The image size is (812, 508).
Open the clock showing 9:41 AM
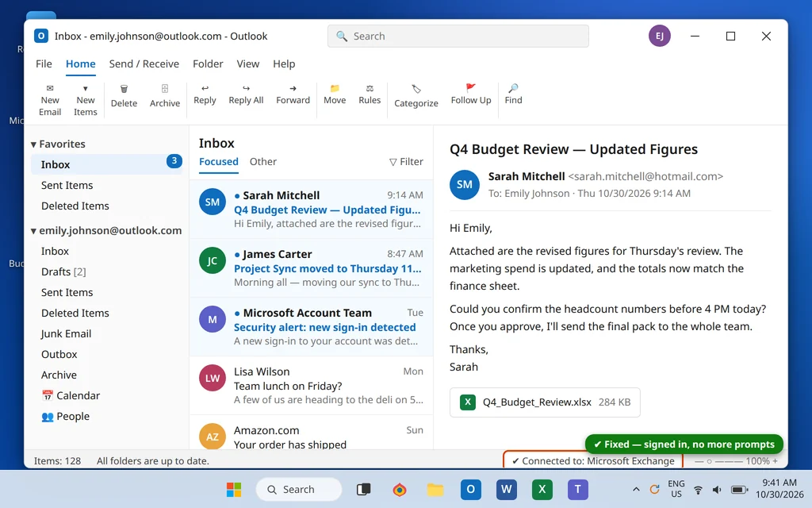pos(779,489)
